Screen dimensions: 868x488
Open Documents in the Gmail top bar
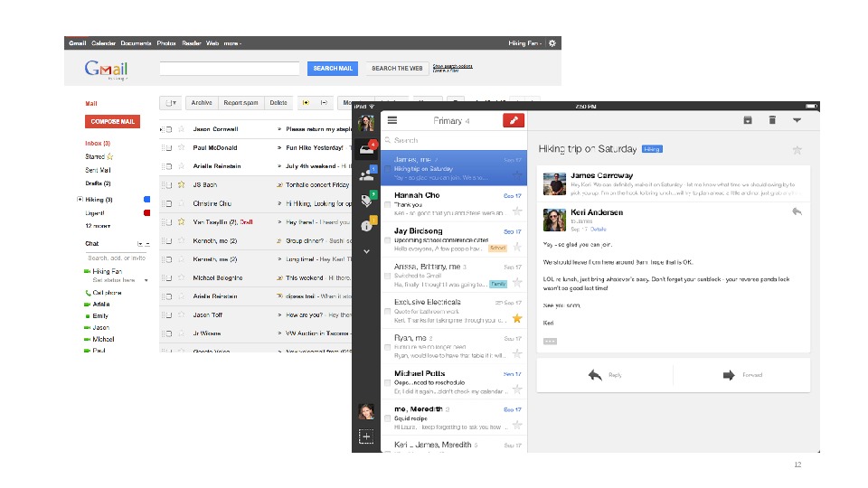tap(136, 43)
